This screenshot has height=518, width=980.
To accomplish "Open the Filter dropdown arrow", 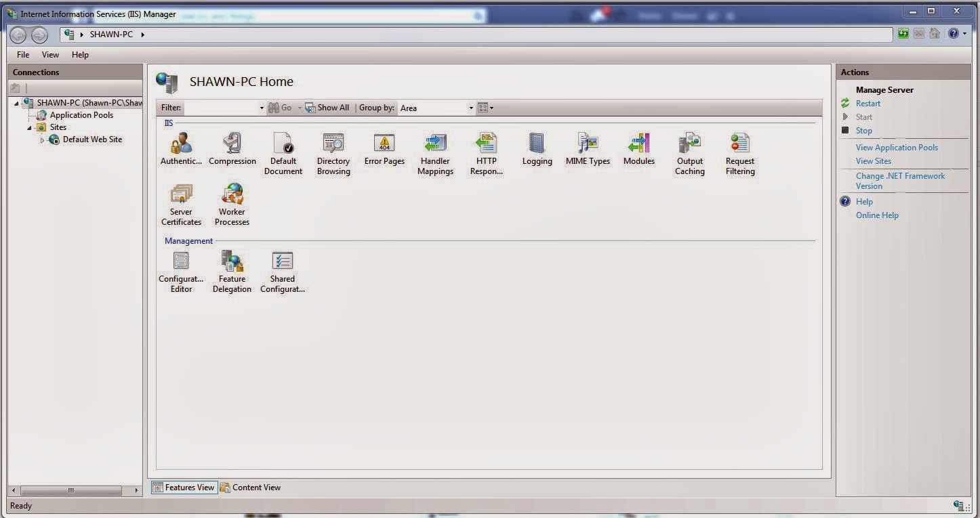I will (x=262, y=108).
